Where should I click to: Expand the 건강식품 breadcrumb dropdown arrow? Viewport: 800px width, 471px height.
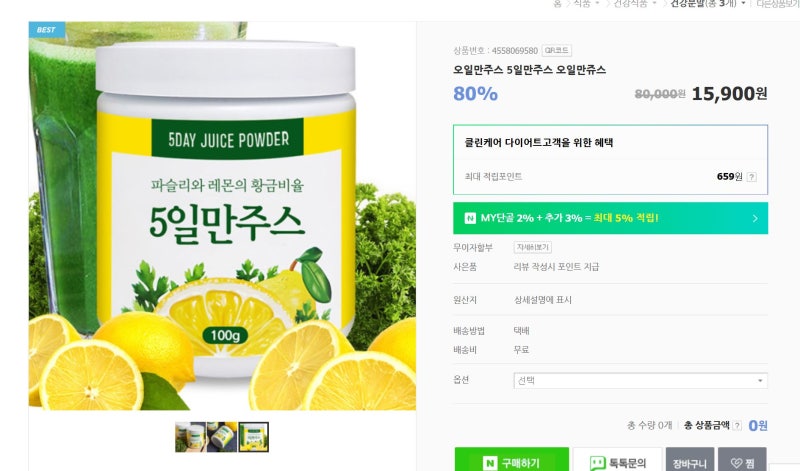[x=655, y=4]
